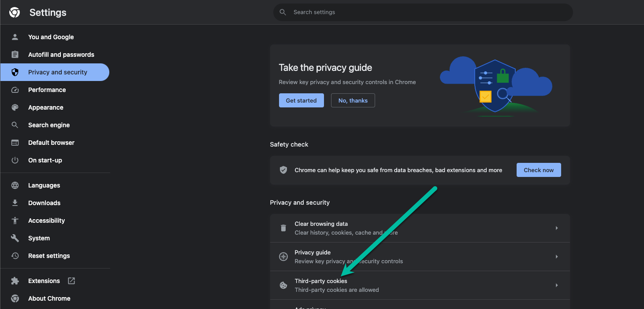Click the palette icon for Appearance

[x=15, y=107]
